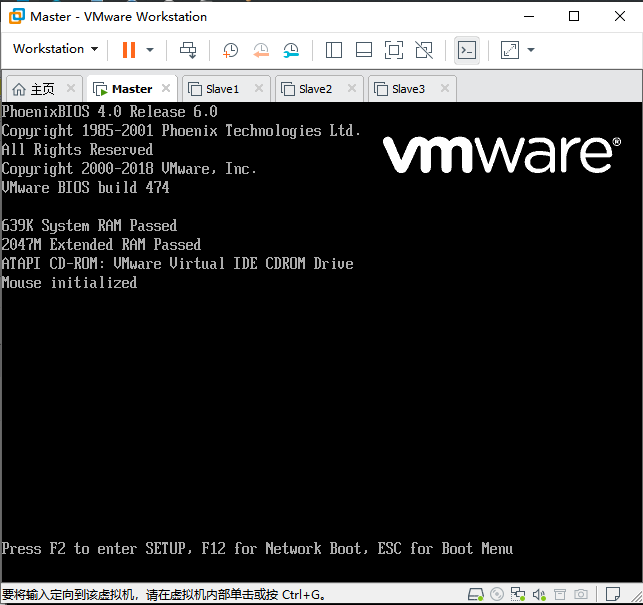643x605 pixels.
Task: Click the sound card status icon
Action: tap(539, 594)
